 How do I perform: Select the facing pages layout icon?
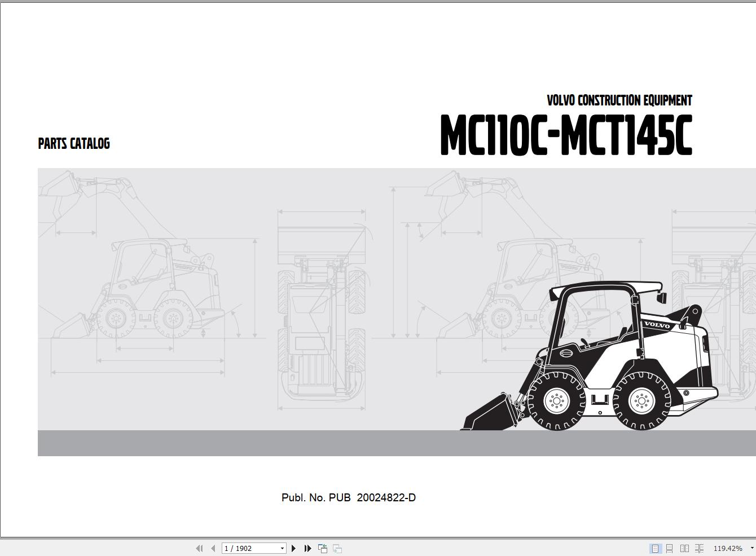(685, 548)
